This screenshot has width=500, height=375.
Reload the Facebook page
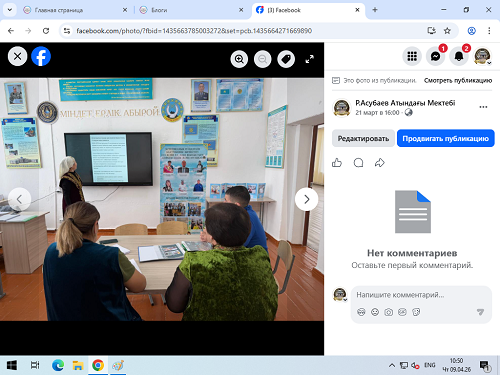click(x=46, y=31)
